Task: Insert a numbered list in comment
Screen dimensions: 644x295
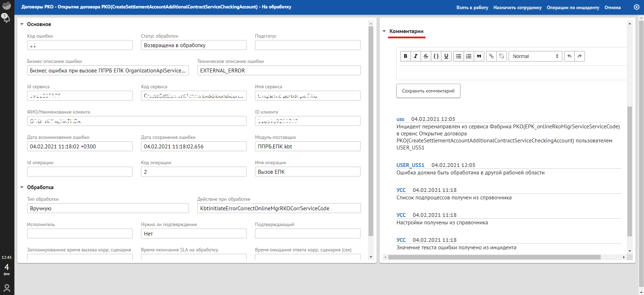Action: [469, 56]
